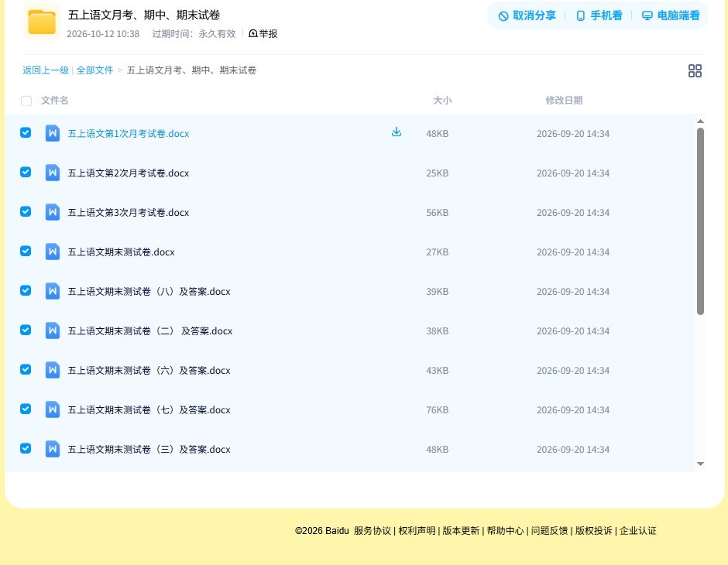Click scrollbar down arrow of file list

click(700, 464)
